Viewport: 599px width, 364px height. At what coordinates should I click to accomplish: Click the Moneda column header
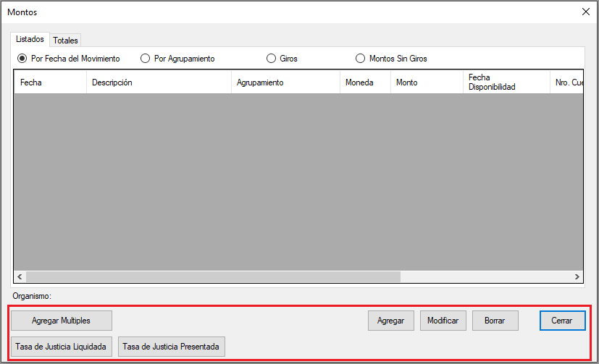tap(364, 82)
